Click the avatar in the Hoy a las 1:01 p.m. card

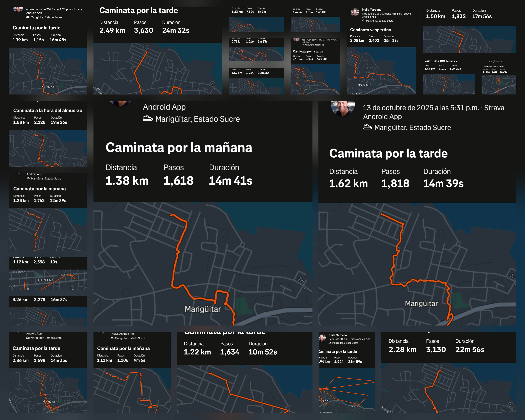pos(322,338)
